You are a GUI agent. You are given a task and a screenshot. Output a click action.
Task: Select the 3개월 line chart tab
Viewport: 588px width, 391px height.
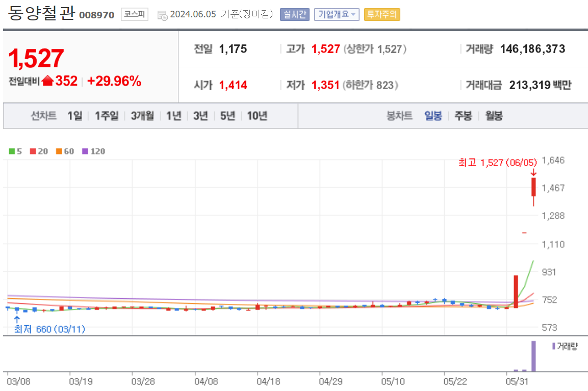pos(142,116)
